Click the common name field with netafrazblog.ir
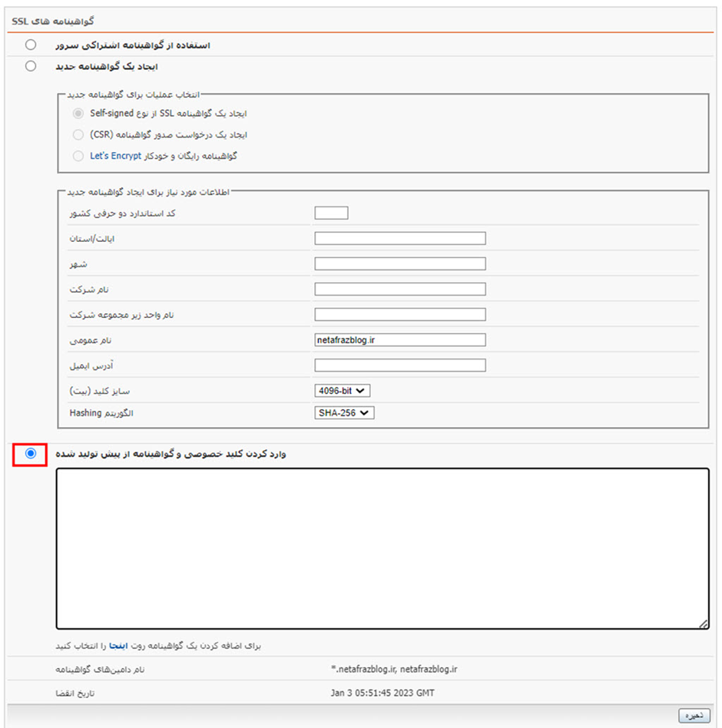The height and width of the screenshot is (728, 722). [x=400, y=340]
